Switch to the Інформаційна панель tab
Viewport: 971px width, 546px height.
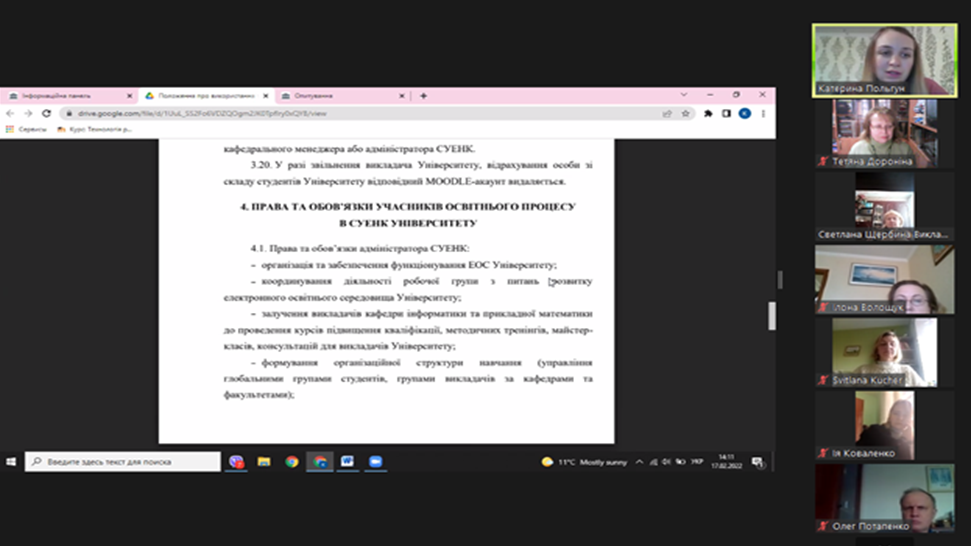(x=68, y=96)
